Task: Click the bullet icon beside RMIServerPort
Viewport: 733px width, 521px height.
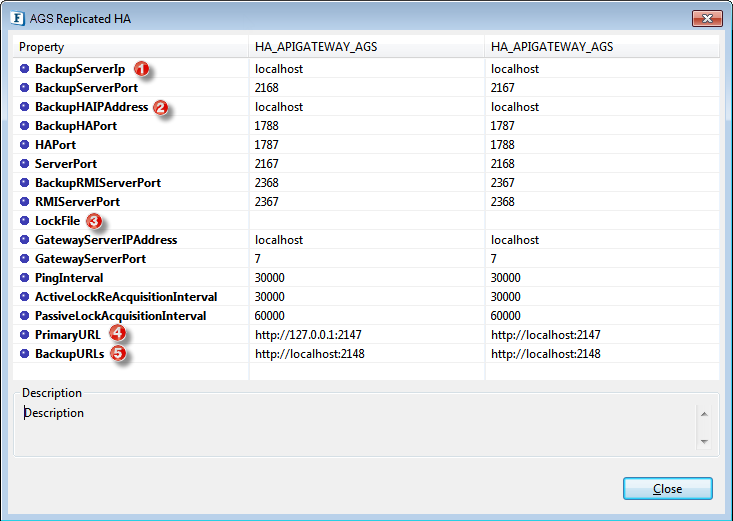Action: click(x=24, y=202)
